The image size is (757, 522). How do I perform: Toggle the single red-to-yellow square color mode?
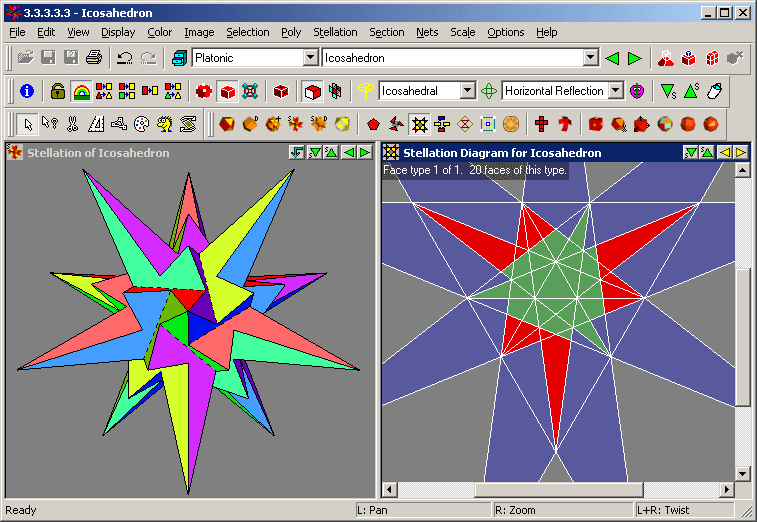pos(150,91)
